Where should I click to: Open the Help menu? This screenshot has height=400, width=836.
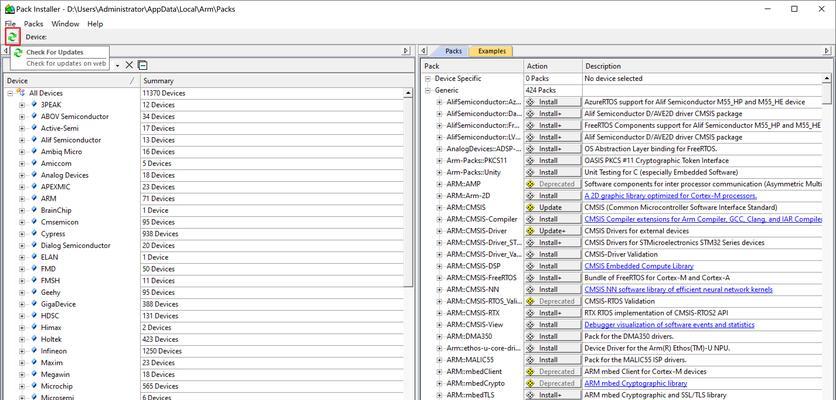coord(95,23)
